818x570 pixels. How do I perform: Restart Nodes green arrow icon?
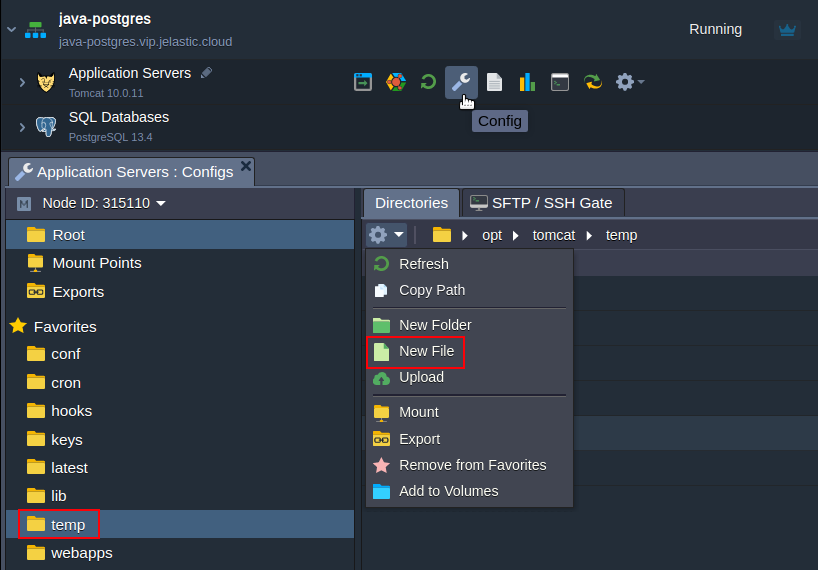(428, 82)
